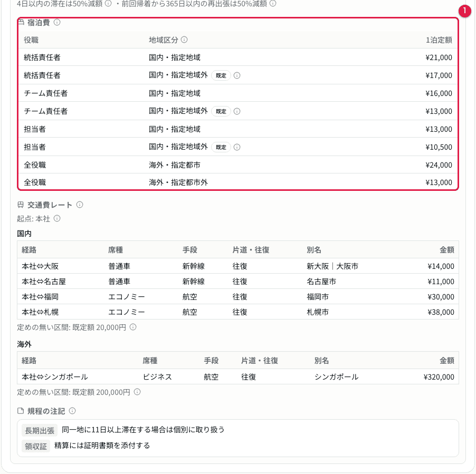Viewport: 476px width, 474px height.
Task: Click ビジネス seat class cell
Action: point(157,377)
